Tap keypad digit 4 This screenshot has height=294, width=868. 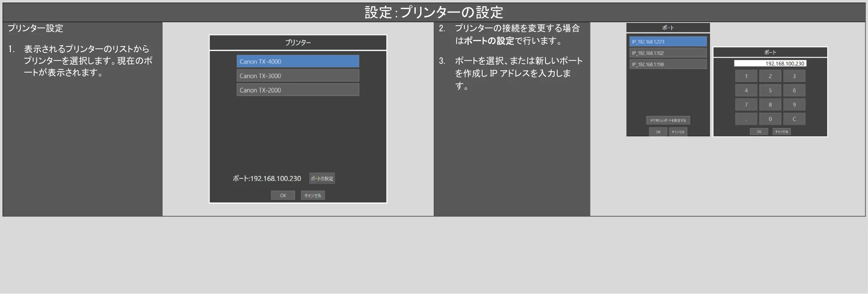coord(746,90)
